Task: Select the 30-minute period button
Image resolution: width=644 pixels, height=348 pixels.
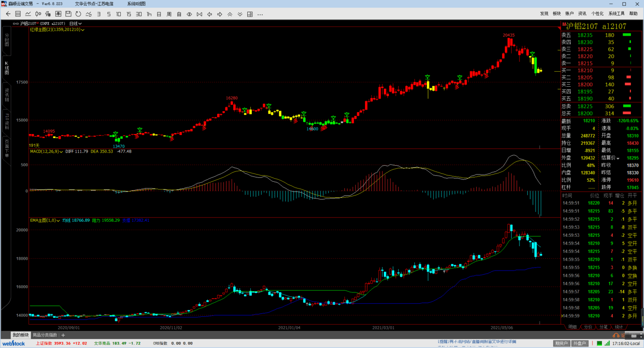Action: (x=139, y=14)
